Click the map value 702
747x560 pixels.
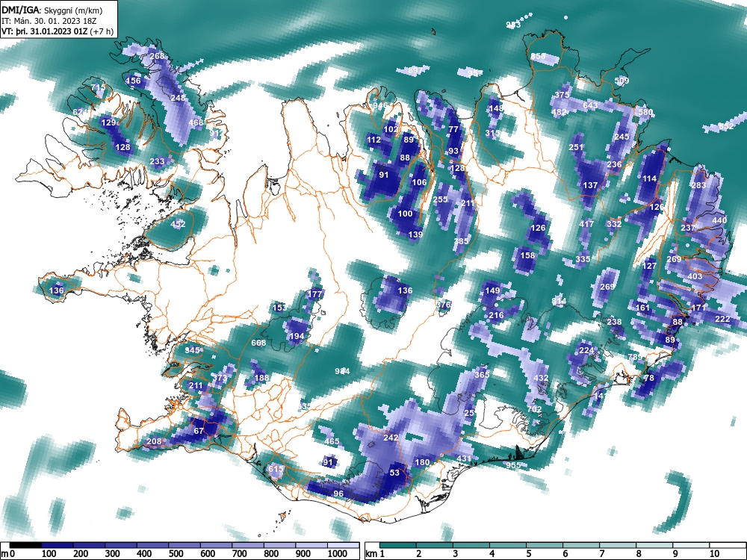pos(535,409)
